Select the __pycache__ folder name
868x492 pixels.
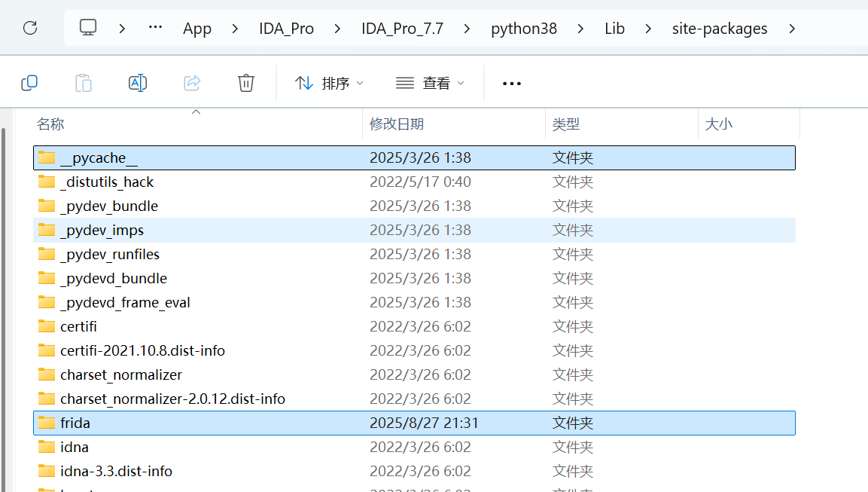pyautogui.click(x=99, y=158)
